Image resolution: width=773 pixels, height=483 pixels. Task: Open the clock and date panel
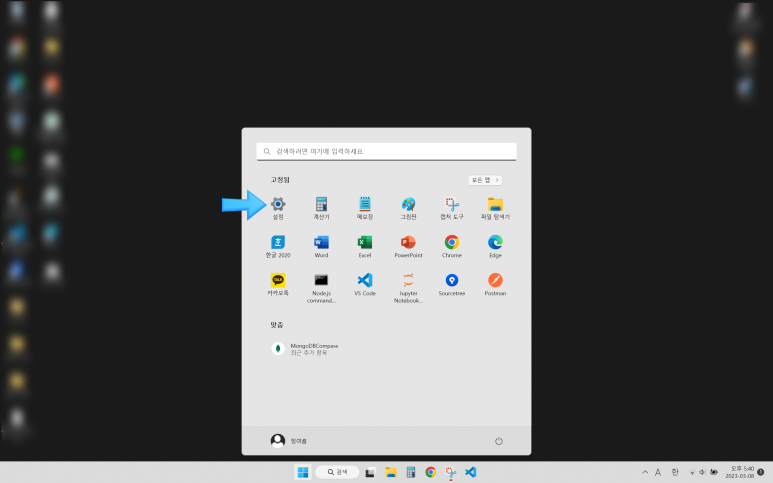[739, 472]
